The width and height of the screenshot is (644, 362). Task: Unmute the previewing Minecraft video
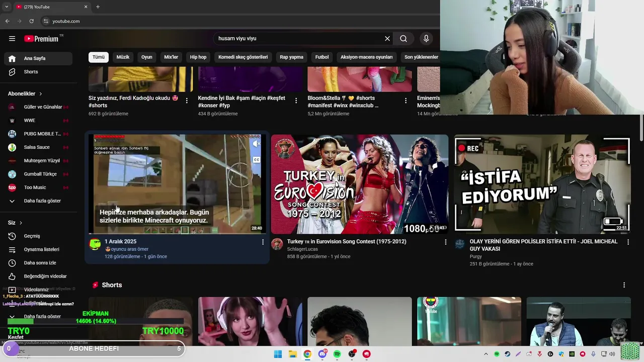coord(257,144)
